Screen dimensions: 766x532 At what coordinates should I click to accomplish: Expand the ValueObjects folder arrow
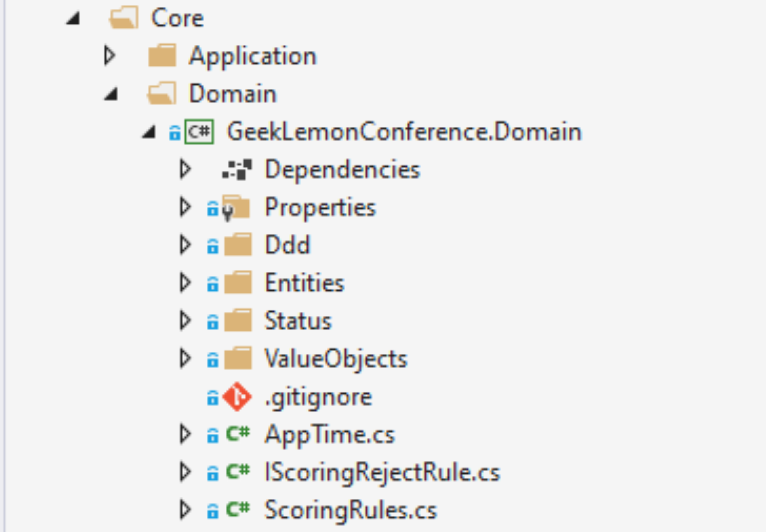click(185, 359)
